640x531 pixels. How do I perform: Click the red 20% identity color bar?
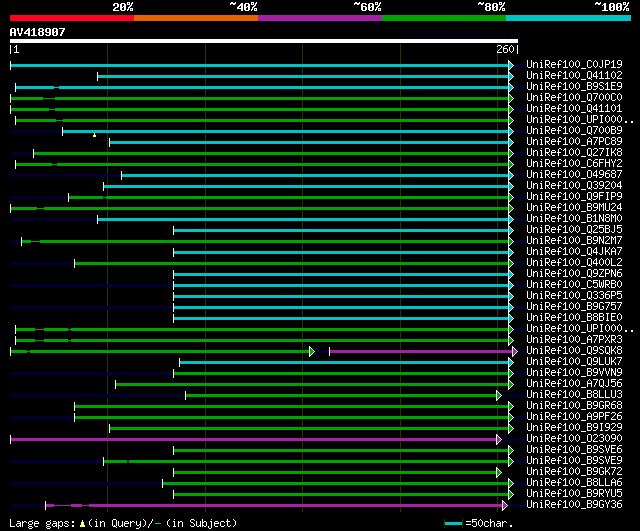coord(72,18)
